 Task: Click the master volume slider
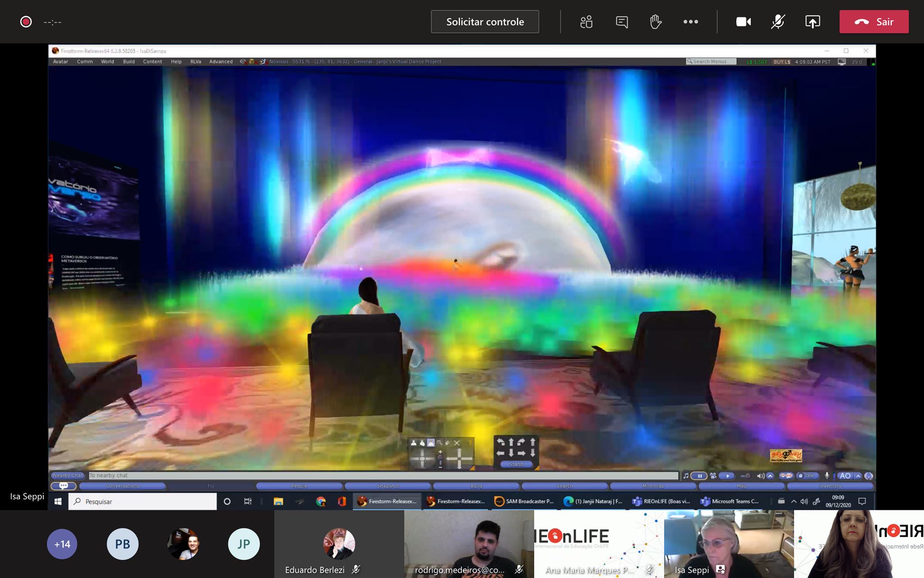click(x=746, y=475)
